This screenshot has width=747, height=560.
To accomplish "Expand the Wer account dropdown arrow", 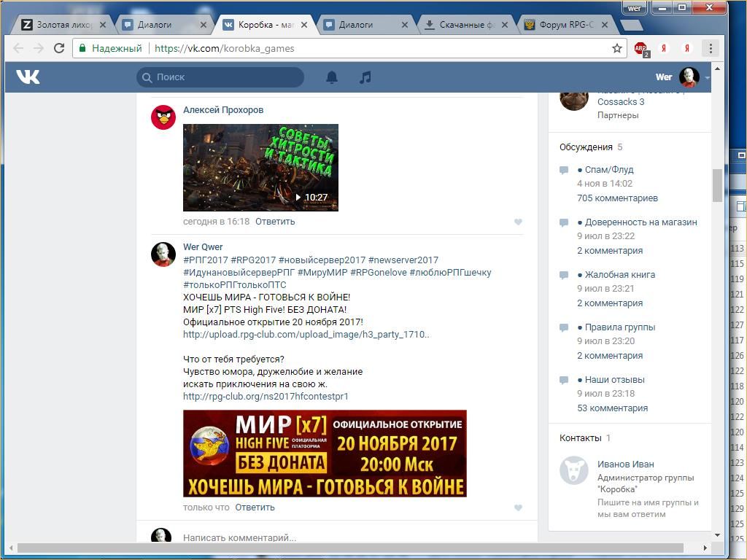I will click(707, 77).
